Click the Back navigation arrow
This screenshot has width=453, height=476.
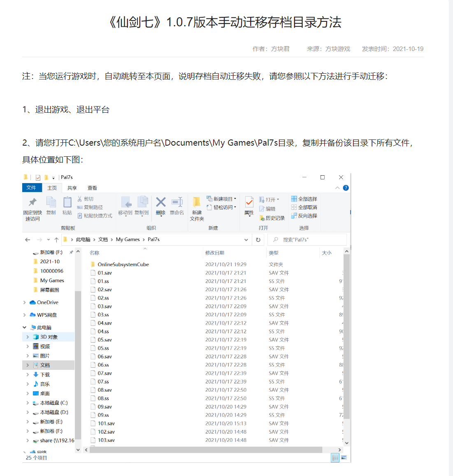[x=28, y=240]
